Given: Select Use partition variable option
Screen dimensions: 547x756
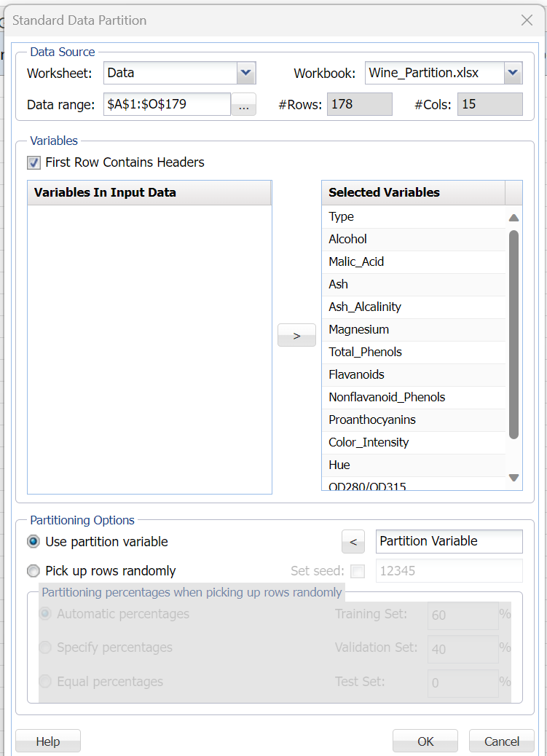Looking at the screenshot, I should click(34, 542).
